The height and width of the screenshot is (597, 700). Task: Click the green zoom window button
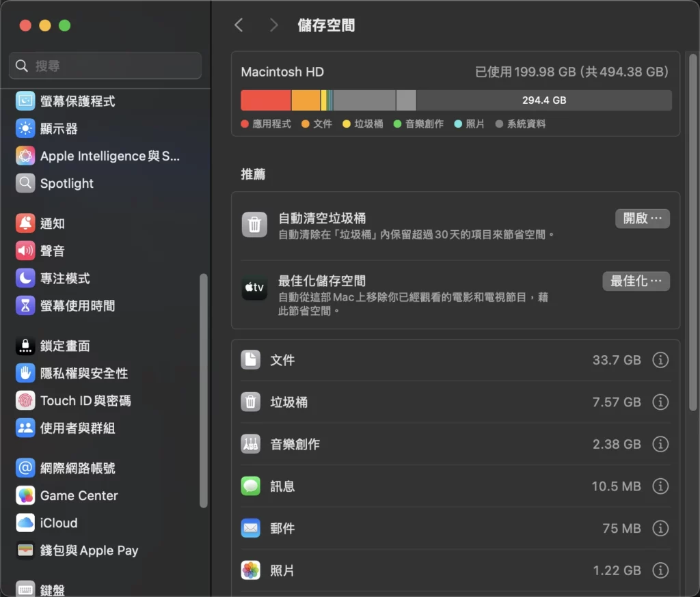click(x=64, y=25)
